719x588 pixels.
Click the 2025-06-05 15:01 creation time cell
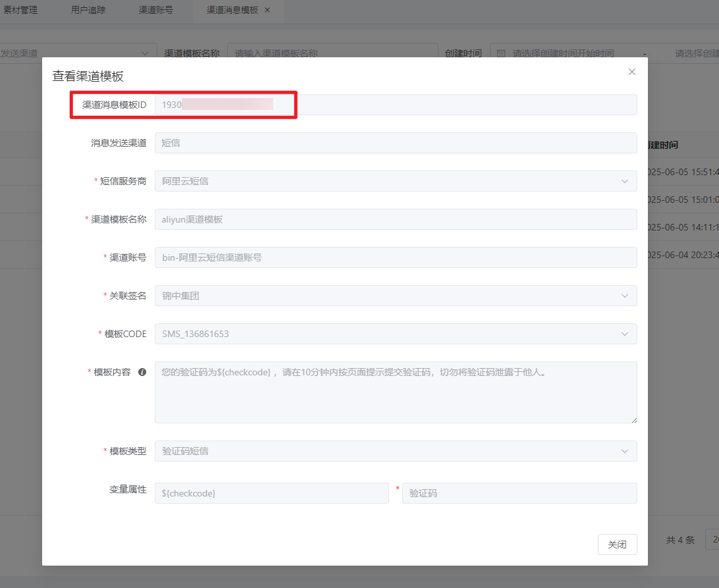(683, 200)
